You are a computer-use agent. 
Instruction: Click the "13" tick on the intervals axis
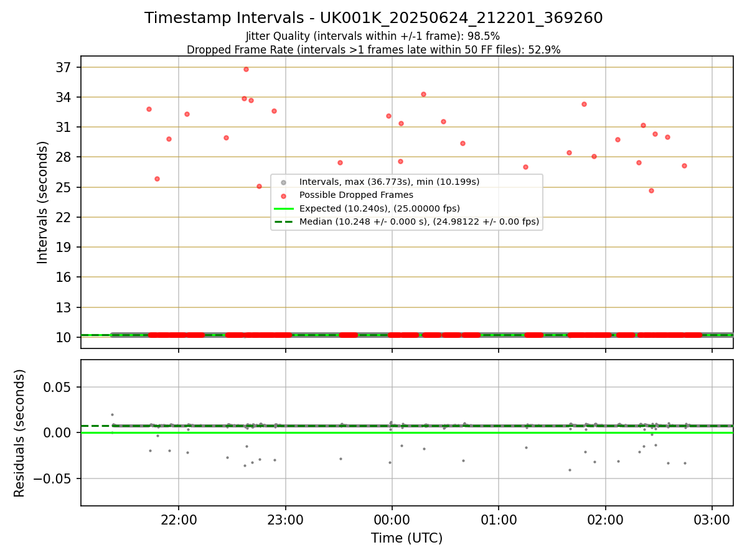point(64,307)
